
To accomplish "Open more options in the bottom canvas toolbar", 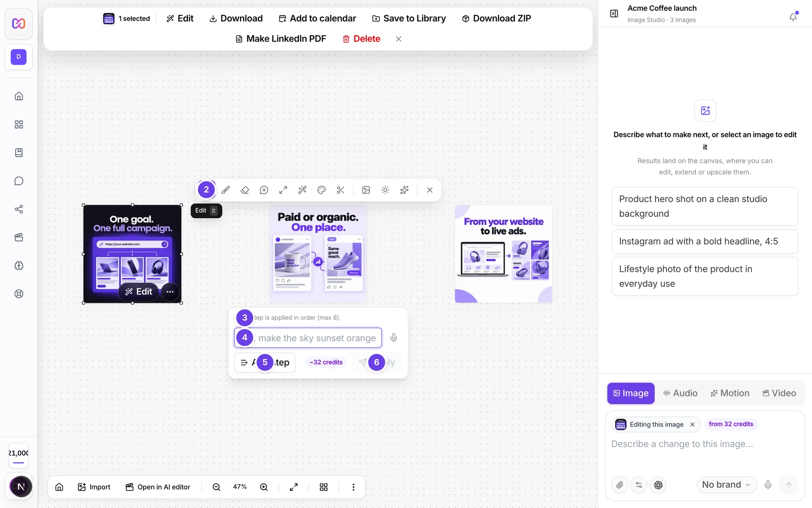I will coord(353,487).
